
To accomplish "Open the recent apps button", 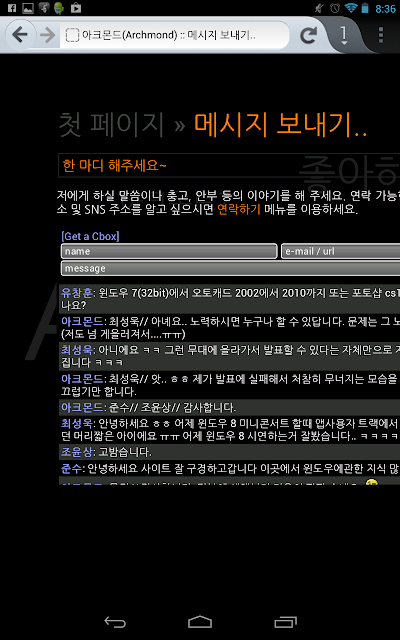I will (x=285, y=622).
